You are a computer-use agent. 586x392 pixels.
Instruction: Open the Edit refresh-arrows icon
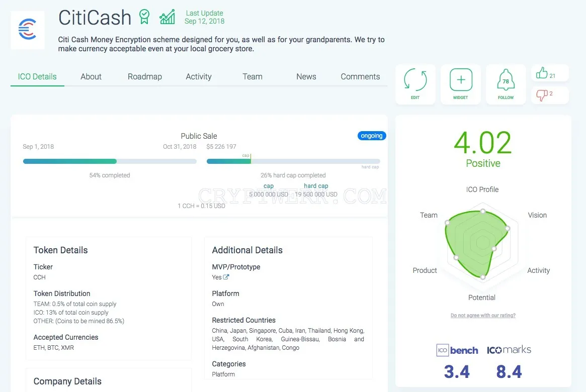415,80
